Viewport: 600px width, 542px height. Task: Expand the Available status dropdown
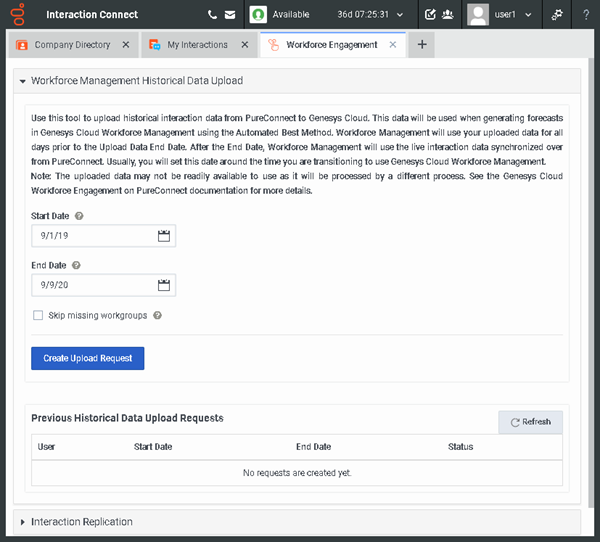[x=400, y=15]
